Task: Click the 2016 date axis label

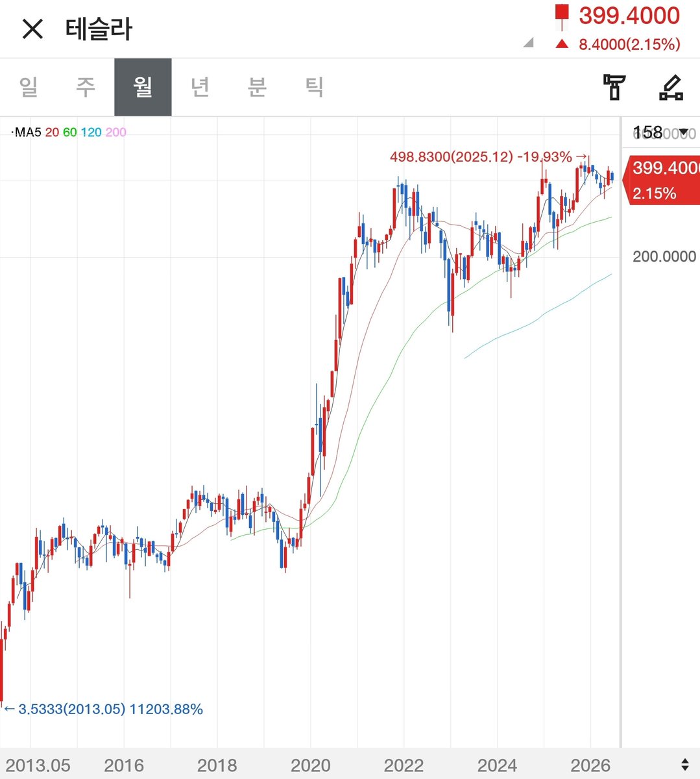Action: [x=123, y=765]
